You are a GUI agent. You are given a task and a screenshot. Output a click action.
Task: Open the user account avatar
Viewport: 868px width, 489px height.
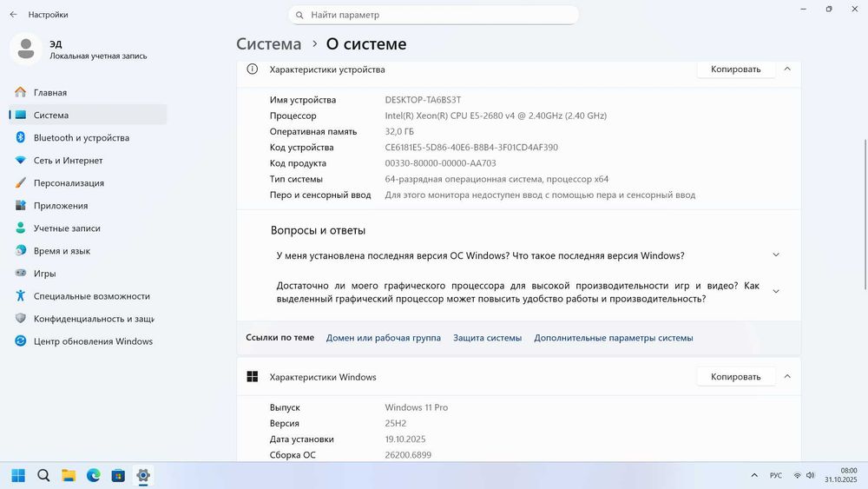coord(25,49)
